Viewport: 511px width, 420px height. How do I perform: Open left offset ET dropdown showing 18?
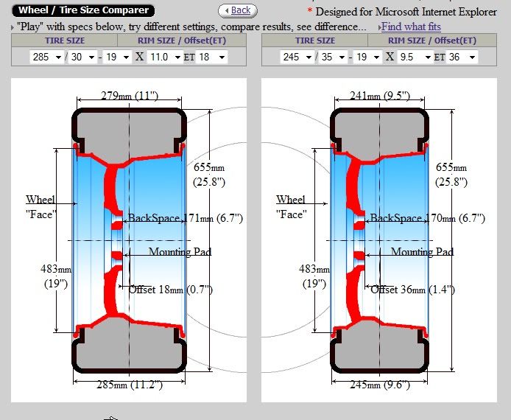[x=211, y=57]
